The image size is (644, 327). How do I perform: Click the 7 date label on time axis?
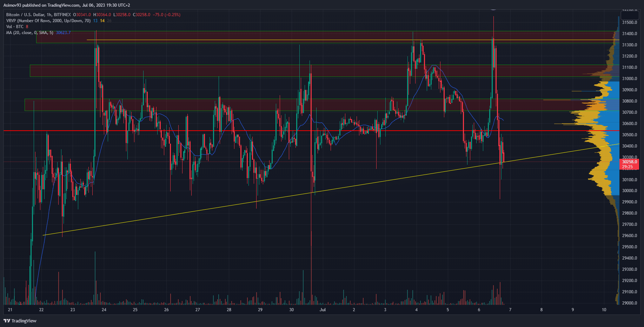tap(510, 310)
